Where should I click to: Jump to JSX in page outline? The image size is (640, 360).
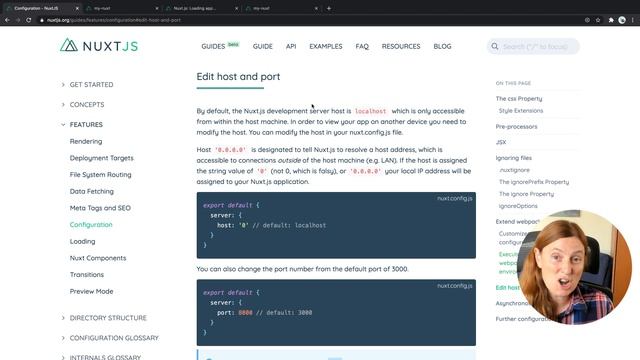(x=501, y=142)
